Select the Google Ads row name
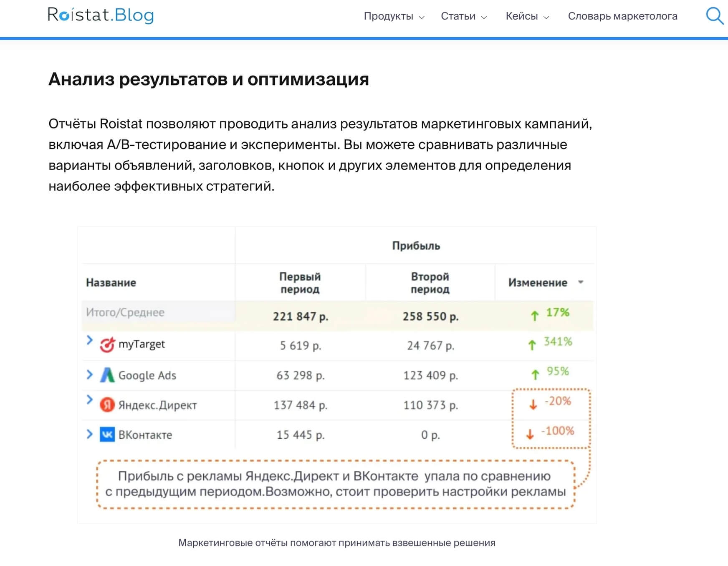This screenshot has width=728, height=566. pos(147,375)
